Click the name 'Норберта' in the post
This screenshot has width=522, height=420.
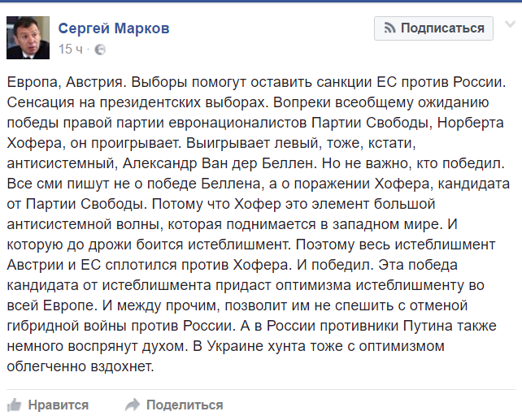coord(470,123)
